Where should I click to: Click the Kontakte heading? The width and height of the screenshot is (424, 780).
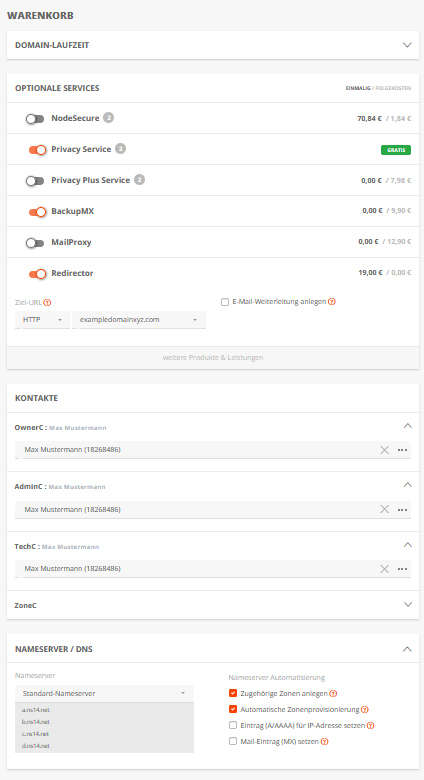tap(36, 398)
